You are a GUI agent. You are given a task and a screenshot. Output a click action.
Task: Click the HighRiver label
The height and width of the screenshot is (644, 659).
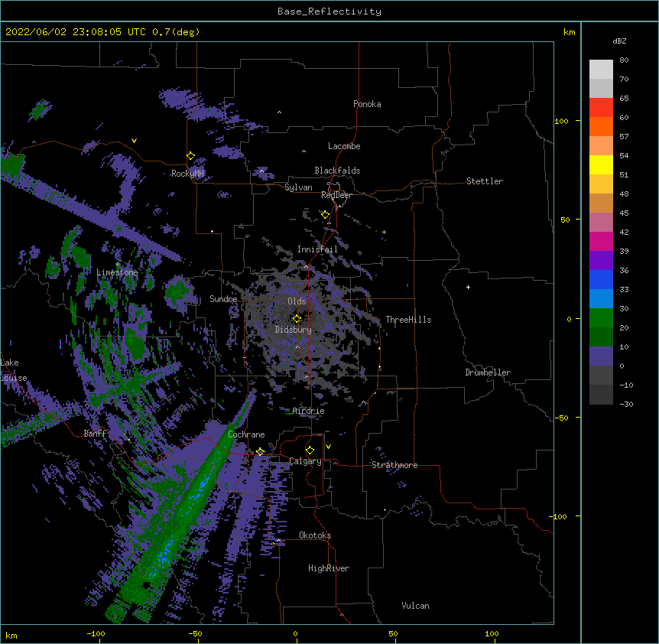[x=329, y=568]
